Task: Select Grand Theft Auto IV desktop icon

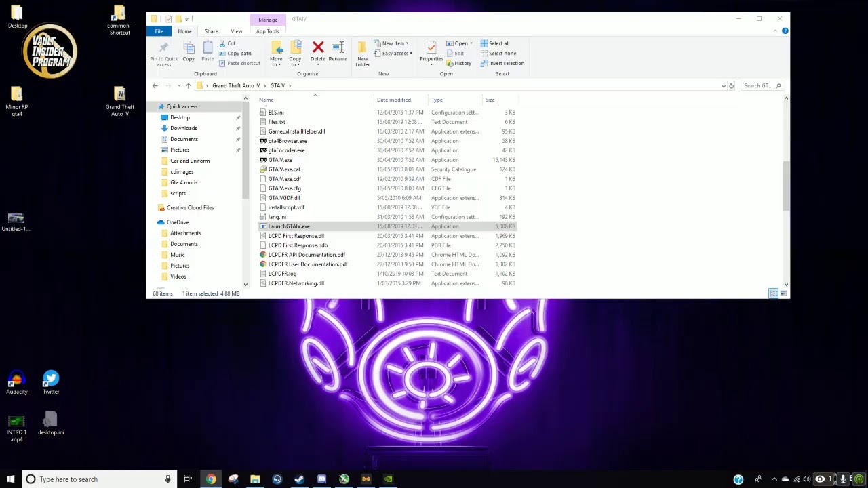Action: click(x=120, y=102)
